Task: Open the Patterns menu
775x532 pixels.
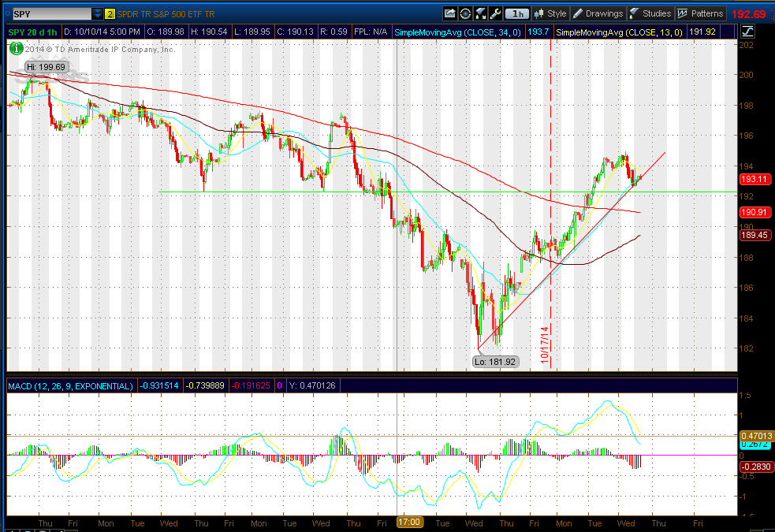Action: click(700, 14)
